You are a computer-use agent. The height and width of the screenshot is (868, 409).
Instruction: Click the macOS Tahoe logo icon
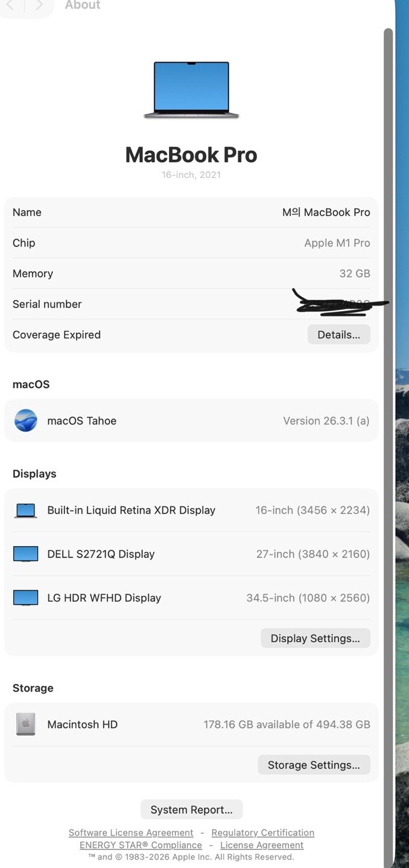tap(25, 421)
